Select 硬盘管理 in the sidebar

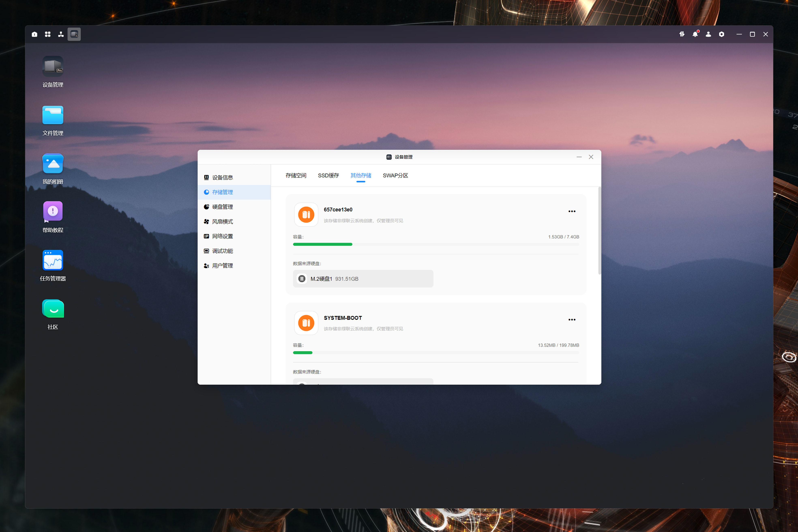pyautogui.click(x=222, y=207)
